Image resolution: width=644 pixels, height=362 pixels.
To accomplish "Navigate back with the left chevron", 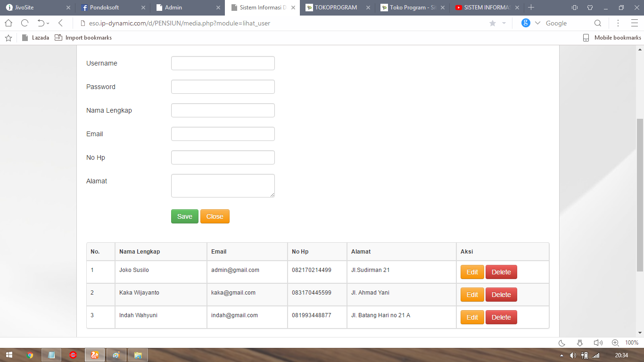I will (60, 23).
